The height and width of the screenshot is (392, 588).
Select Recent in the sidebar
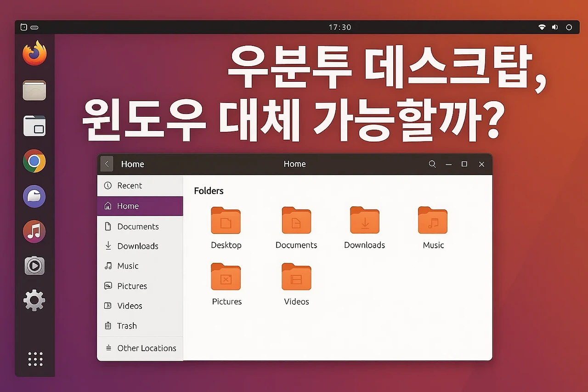coord(140,186)
